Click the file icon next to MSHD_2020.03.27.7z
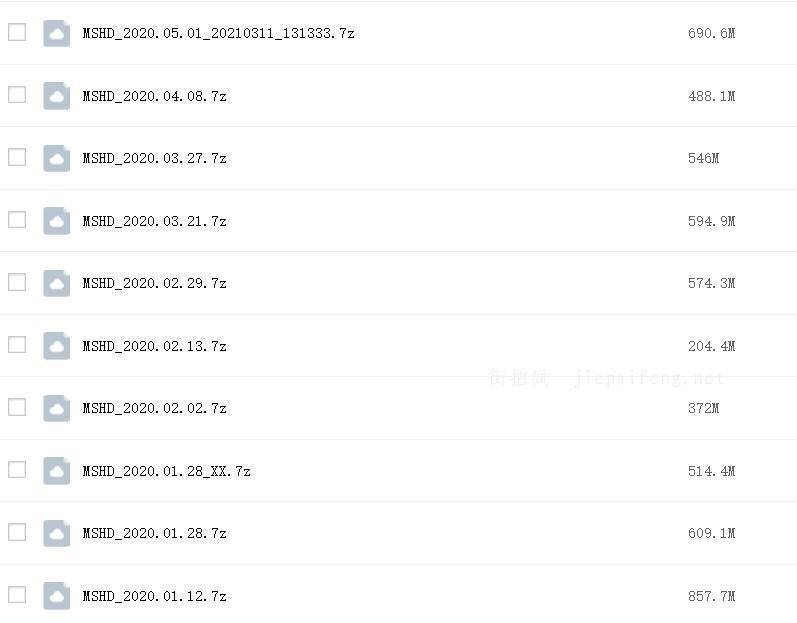 [x=57, y=159]
